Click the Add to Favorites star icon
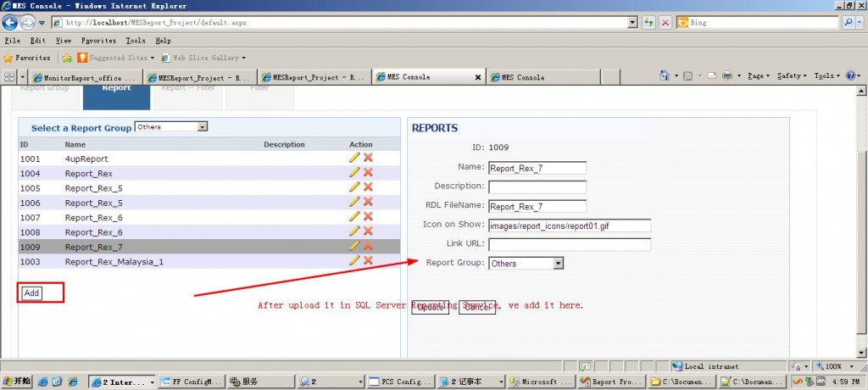 click(x=67, y=58)
